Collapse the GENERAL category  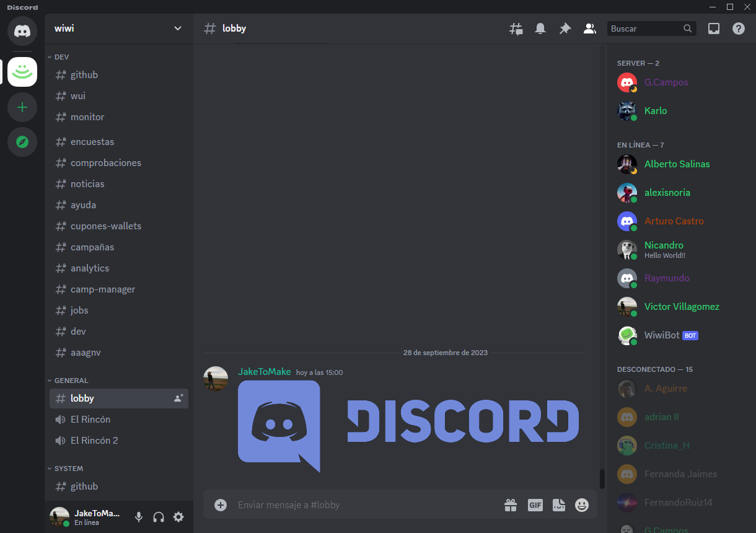(x=68, y=381)
